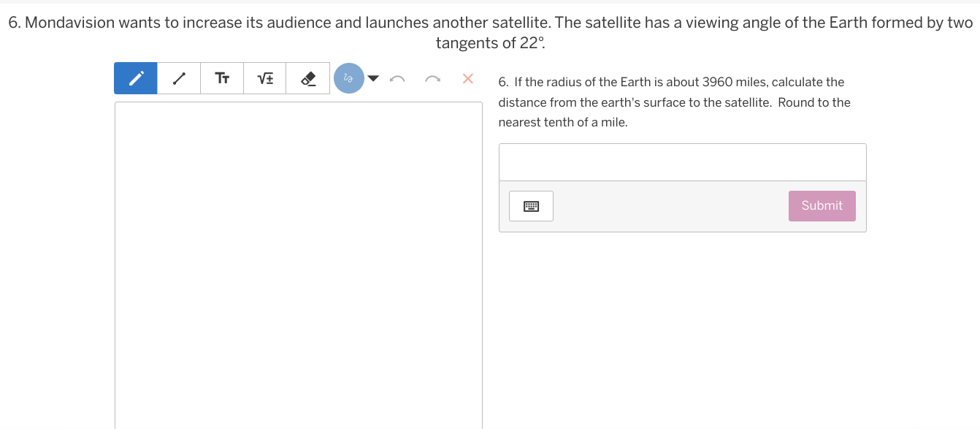Expand the pen color dropdown arrow
This screenshot has width=980, height=429.
click(x=373, y=78)
